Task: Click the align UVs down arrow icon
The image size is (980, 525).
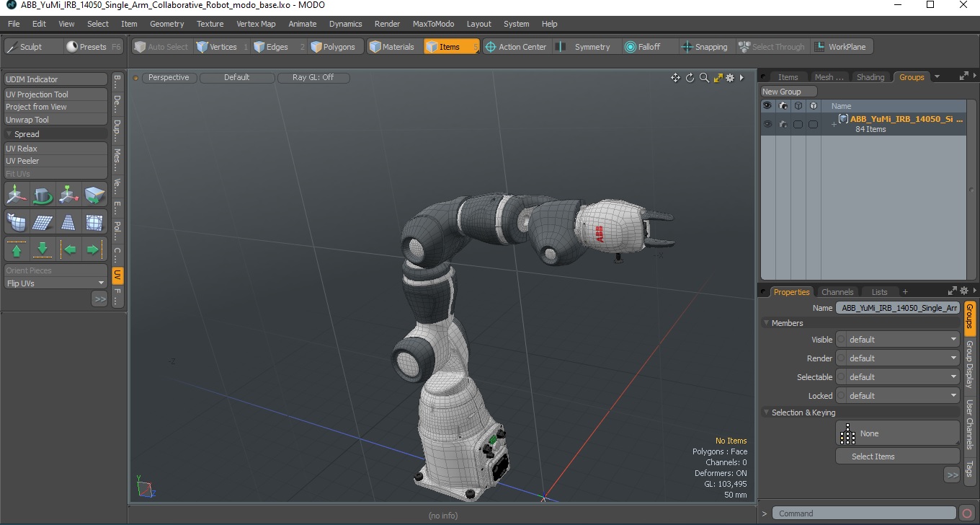Action: tap(43, 250)
